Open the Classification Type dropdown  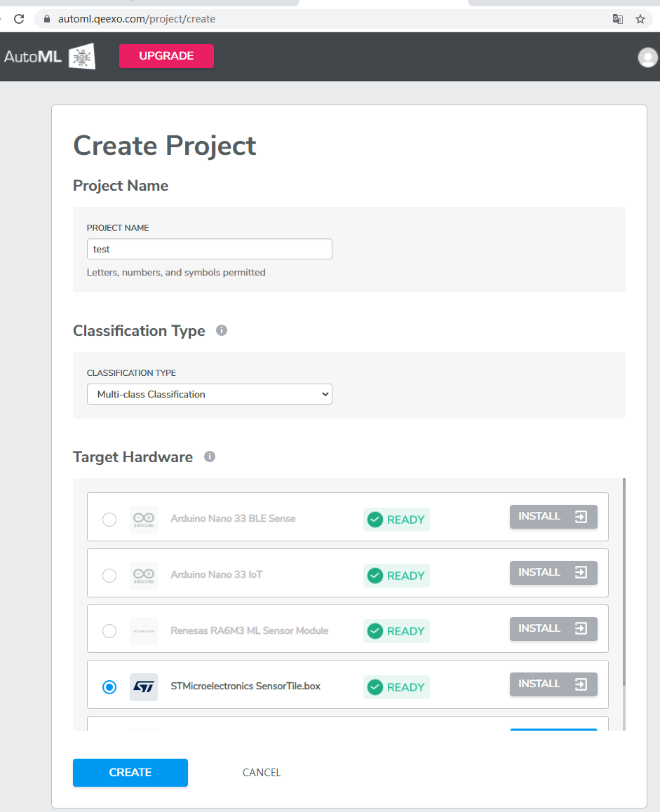click(x=209, y=394)
